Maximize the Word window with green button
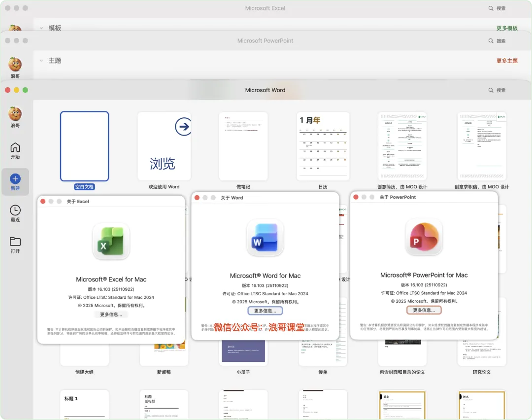This screenshot has width=532, height=420. [25, 90]
